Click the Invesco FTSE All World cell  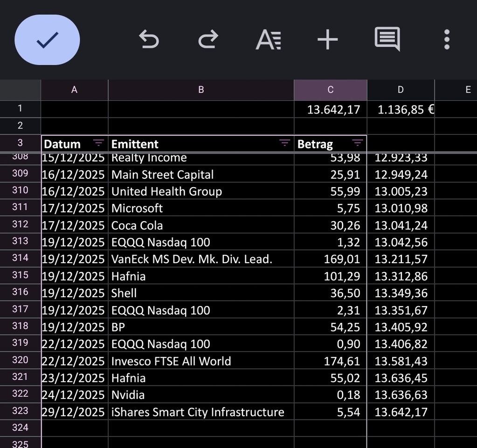coord(200,361)
